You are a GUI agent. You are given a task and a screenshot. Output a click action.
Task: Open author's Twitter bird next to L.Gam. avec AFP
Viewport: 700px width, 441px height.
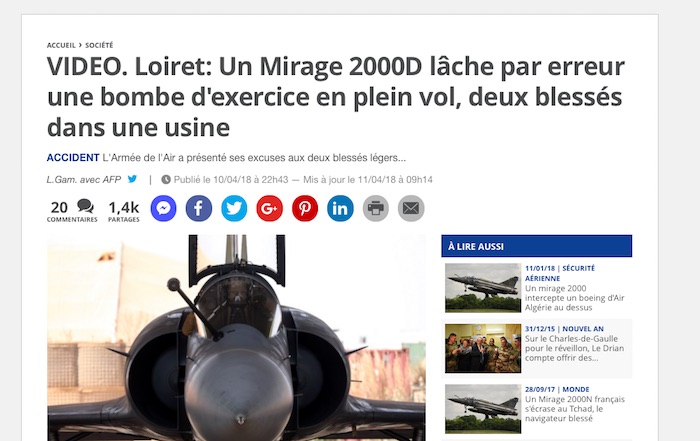[132, 179]
